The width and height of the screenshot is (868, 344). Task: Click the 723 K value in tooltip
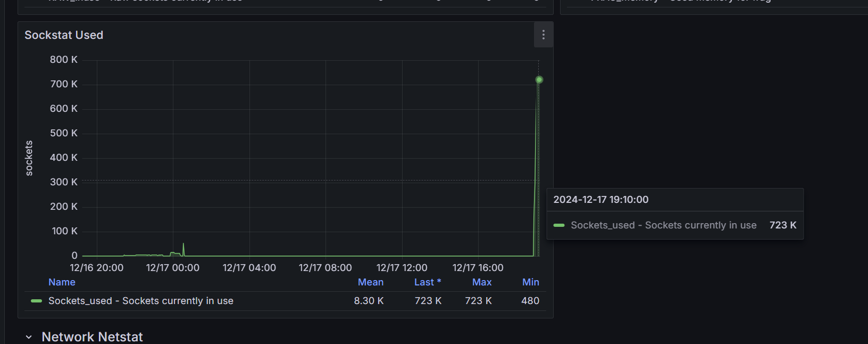click(782, 225)
